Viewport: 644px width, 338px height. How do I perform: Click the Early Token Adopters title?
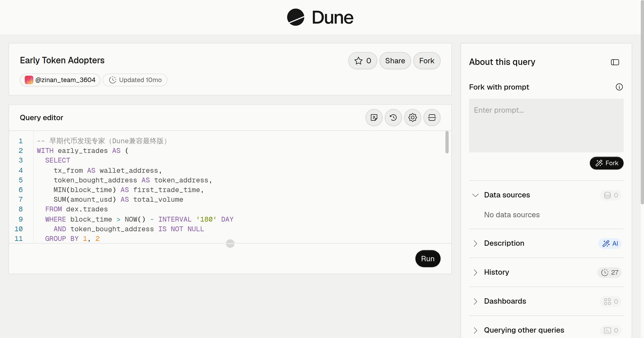click(x=62, y=60)
